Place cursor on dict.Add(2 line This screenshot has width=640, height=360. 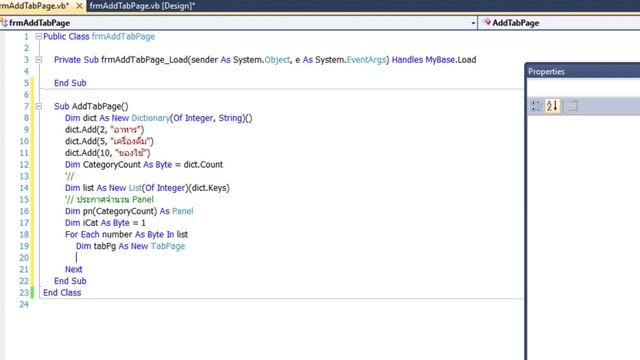click(x=104, y=129)
